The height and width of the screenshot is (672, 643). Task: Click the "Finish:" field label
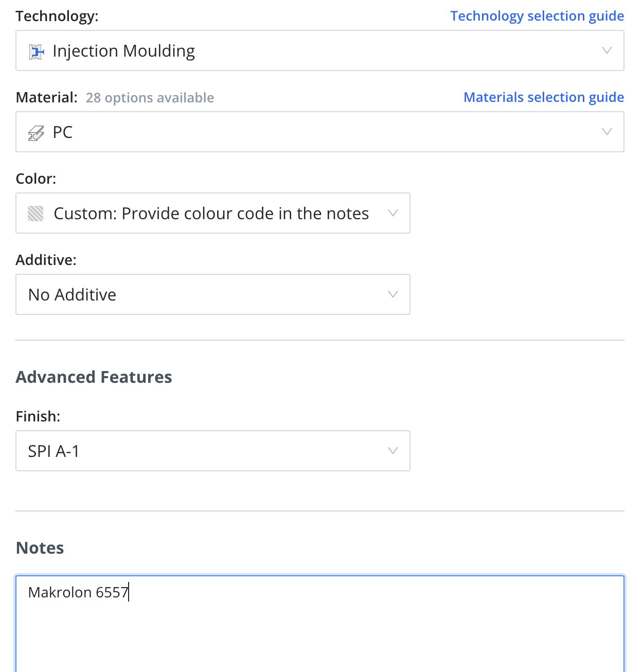[38, 416]
